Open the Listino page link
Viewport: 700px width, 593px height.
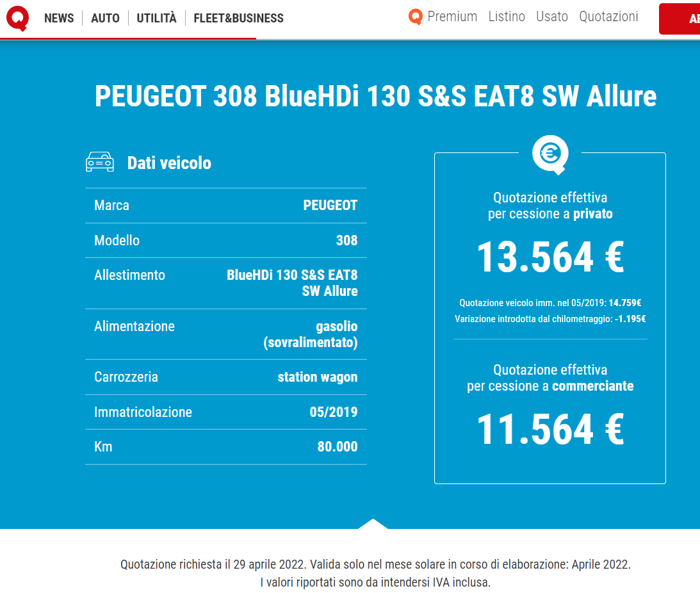(x=507, y=17)
